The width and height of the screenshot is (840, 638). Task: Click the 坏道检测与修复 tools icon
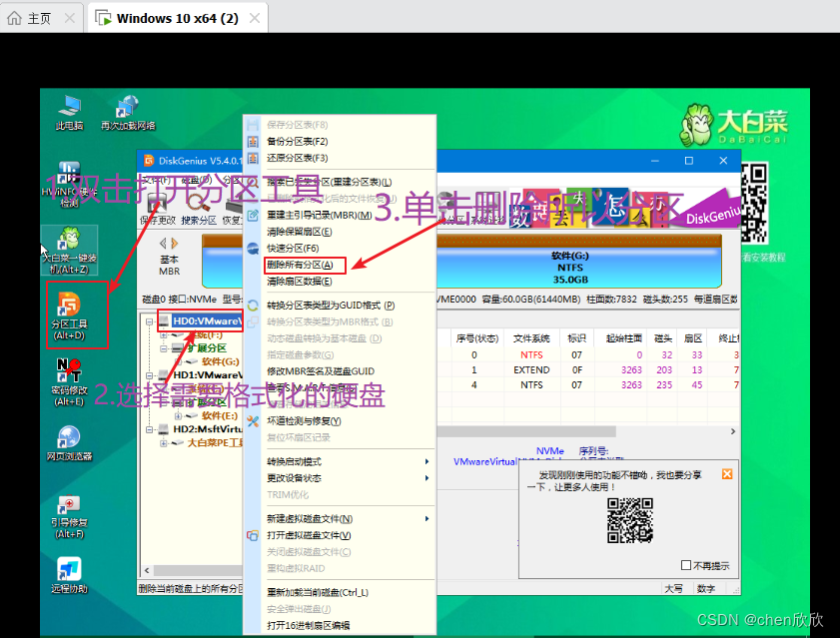point(253,421)
